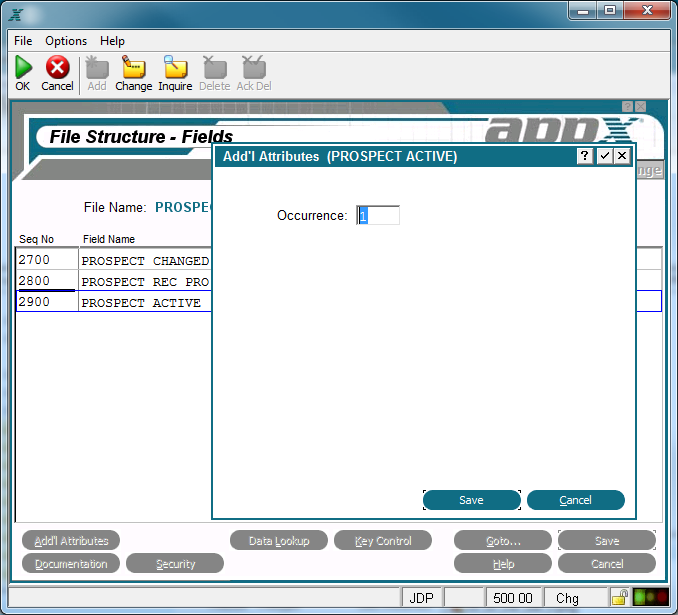Open the Help menu
The height and width of the screenshot is (615, 678).
pos(112,41)
